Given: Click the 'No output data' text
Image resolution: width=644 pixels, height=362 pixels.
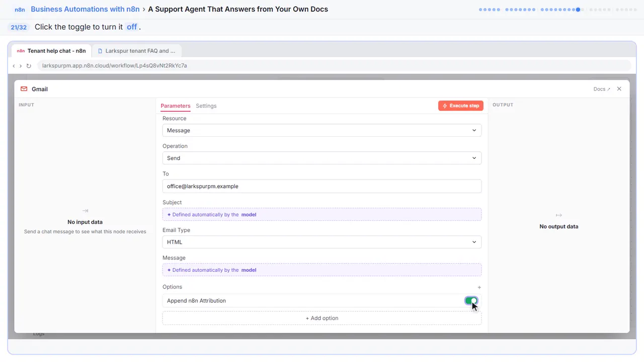Looking at the screenshot, I should point(558,227).
